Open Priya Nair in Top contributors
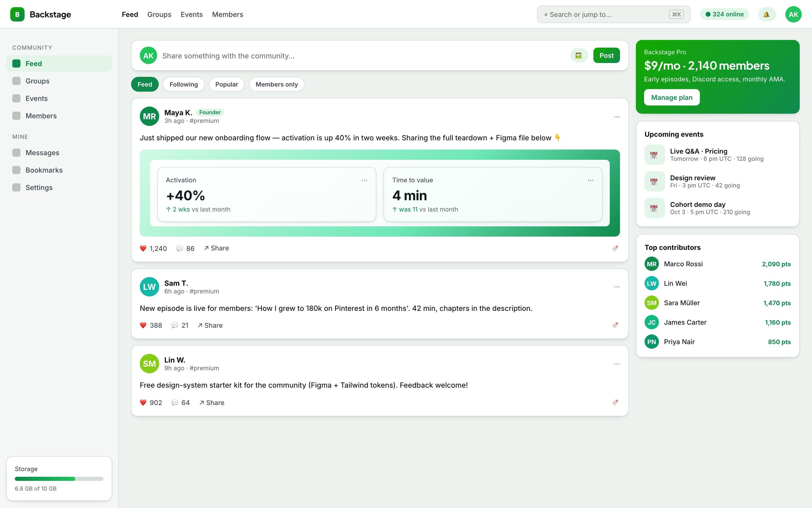The height and width of the screenshot is (508, 812). coord(717,342)
